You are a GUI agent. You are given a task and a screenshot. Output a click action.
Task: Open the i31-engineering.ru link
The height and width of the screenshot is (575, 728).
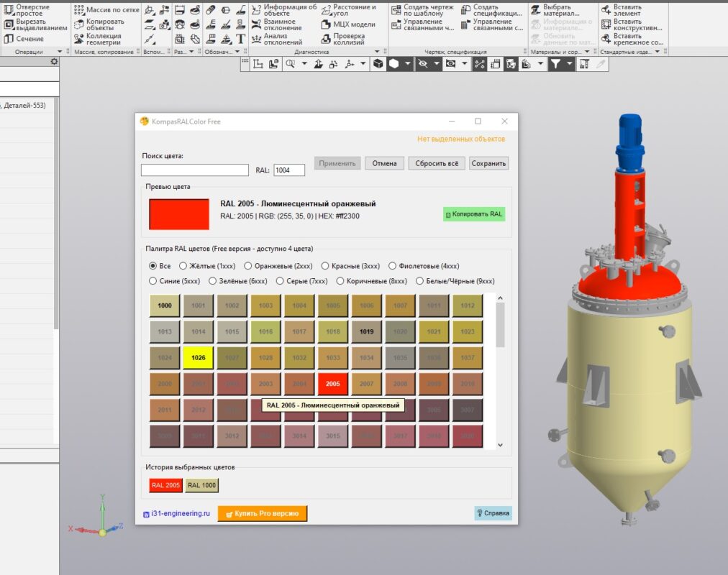181,513
